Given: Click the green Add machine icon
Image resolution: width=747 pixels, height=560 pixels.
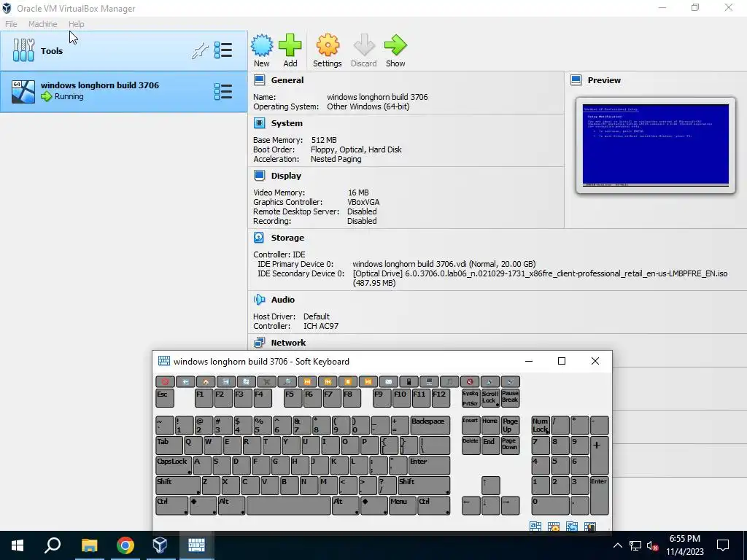Looking at the screenshot, I should 290,50.
